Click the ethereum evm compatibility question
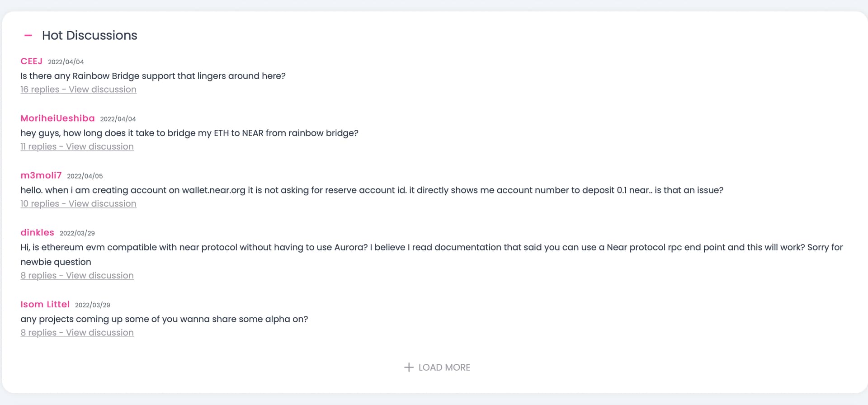Image resolution: width=868 pixels, height=405 pixels. point(431,247)
